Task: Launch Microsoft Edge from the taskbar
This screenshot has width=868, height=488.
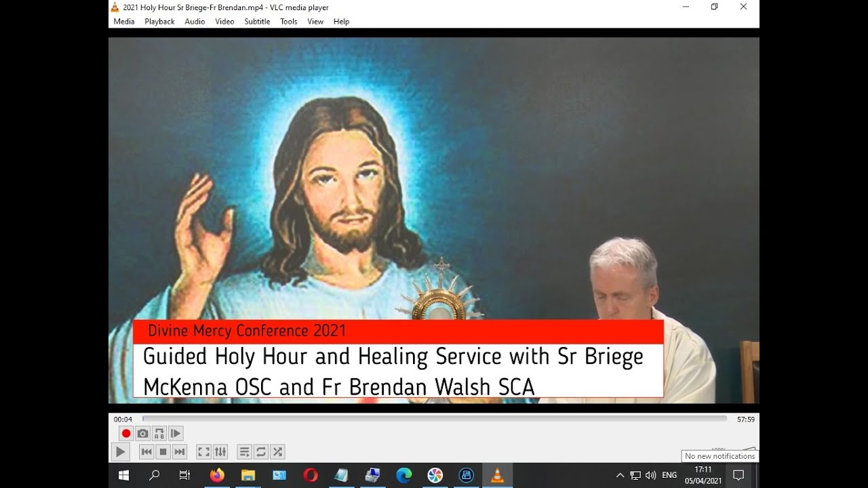Action: [x=404, y=476]
